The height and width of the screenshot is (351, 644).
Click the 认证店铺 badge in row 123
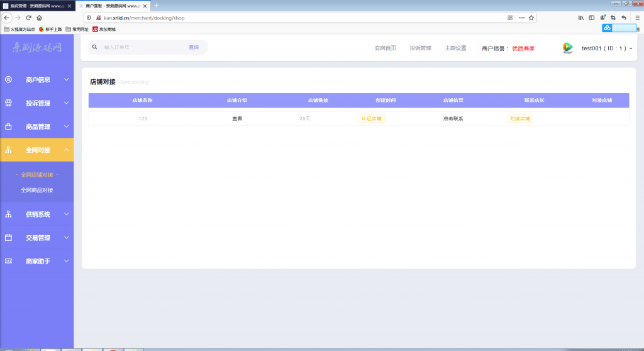click(x=371, y=118)
